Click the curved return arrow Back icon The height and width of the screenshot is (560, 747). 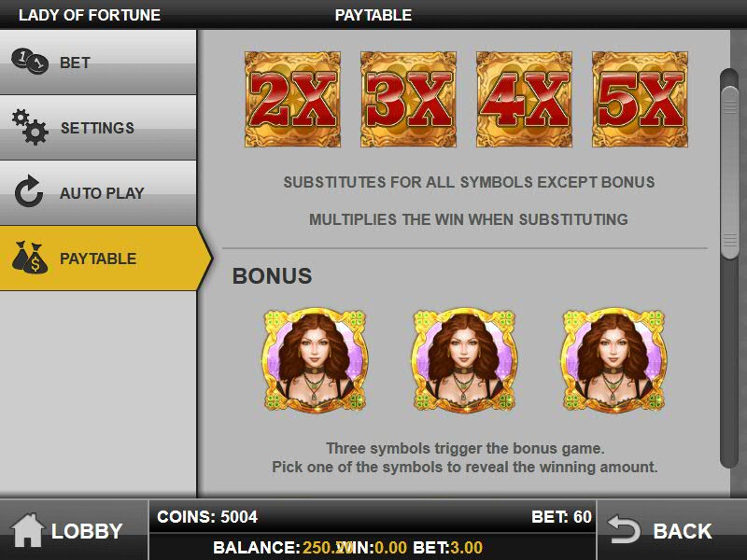[x=624, y=529]
